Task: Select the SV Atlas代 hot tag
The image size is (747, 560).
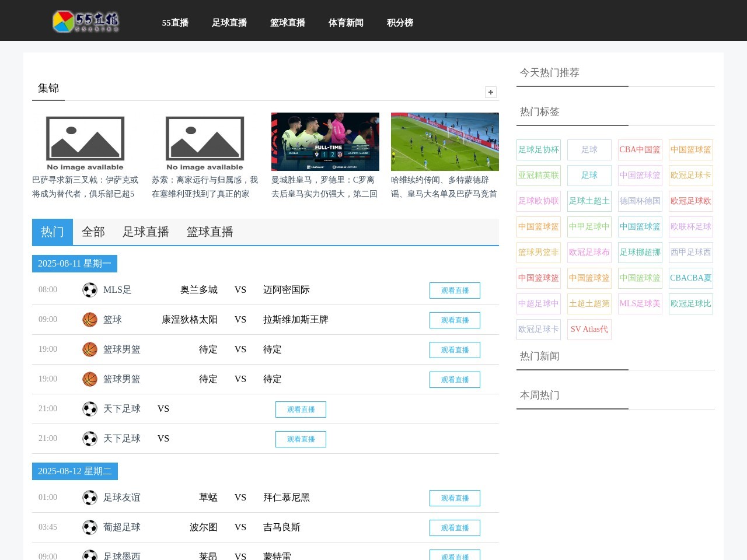Action: click(x=589, y=330)
